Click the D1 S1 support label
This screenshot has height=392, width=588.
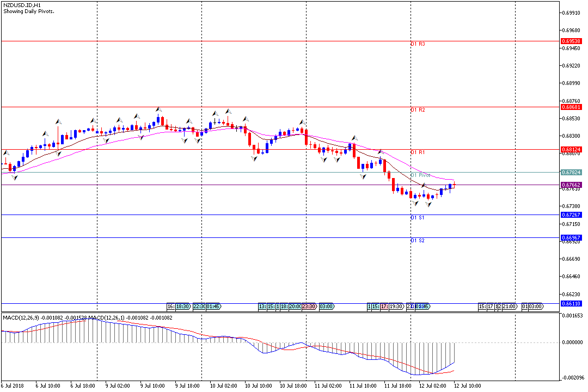coord(418,218)
